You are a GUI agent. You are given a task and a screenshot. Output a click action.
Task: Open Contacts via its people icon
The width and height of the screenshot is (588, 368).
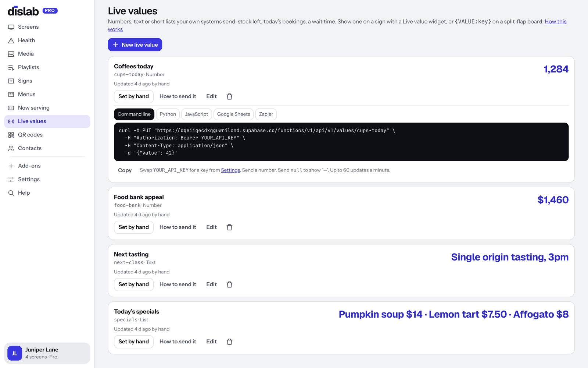pos(11,149)
